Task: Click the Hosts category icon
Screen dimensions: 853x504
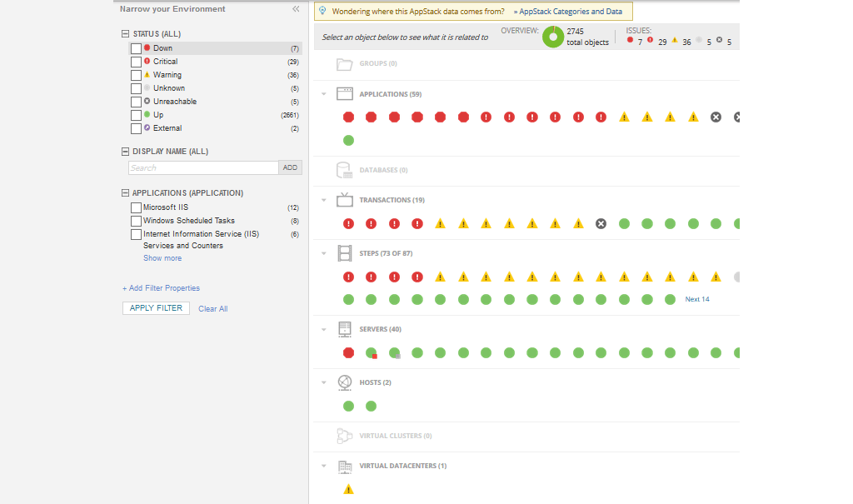Action: coord(345,382)
